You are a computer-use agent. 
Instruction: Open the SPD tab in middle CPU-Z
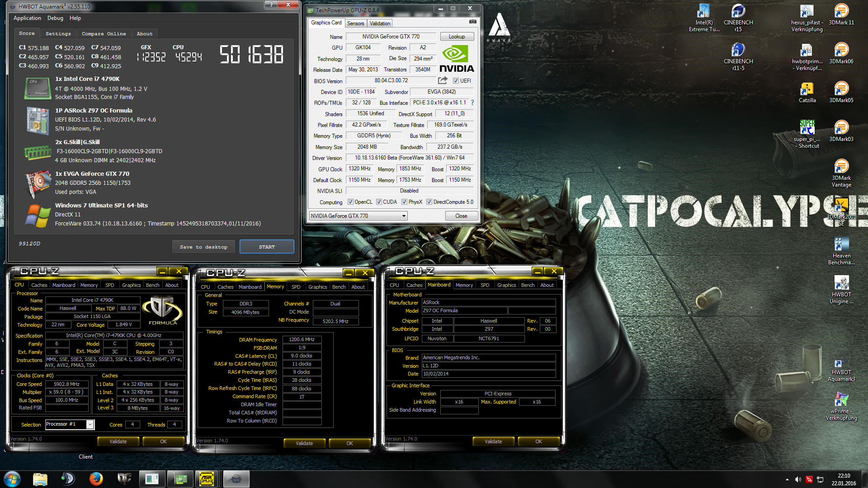296,287
